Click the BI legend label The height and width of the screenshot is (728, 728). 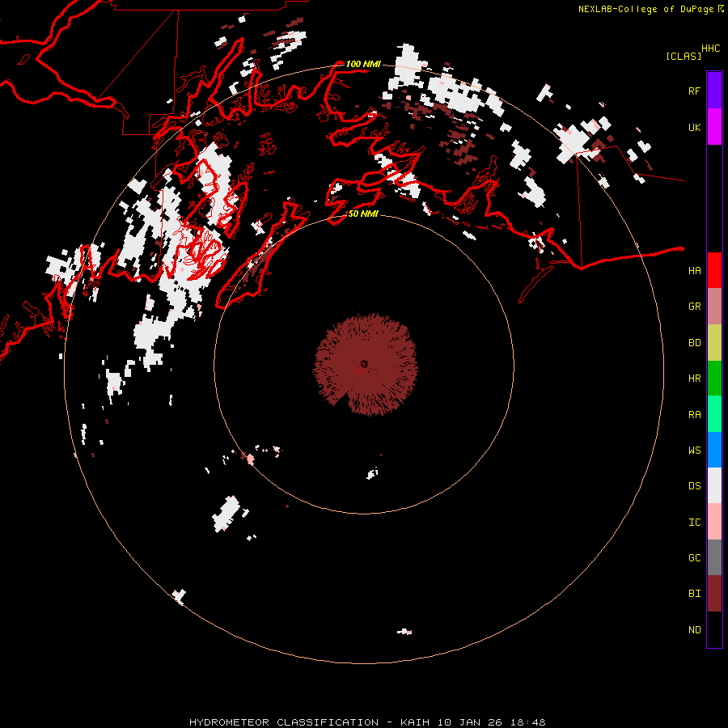pos(694,594)
